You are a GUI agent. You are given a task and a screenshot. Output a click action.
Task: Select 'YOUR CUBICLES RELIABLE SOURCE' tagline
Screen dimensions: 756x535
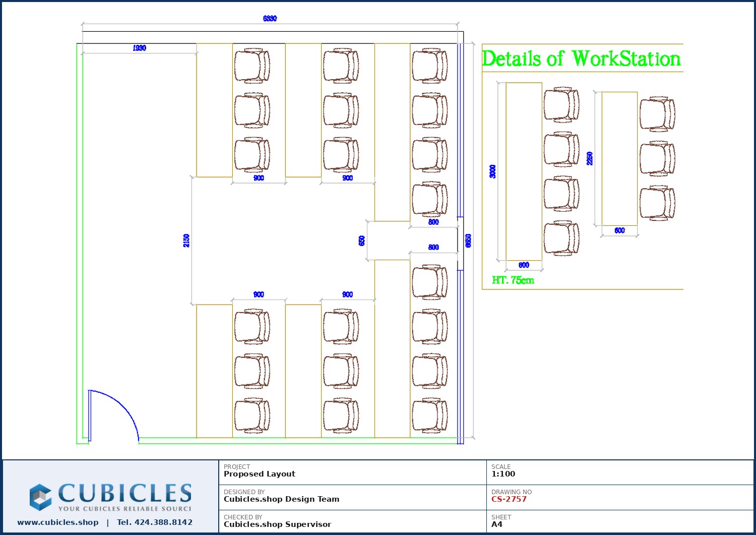(x=125, y=509)
